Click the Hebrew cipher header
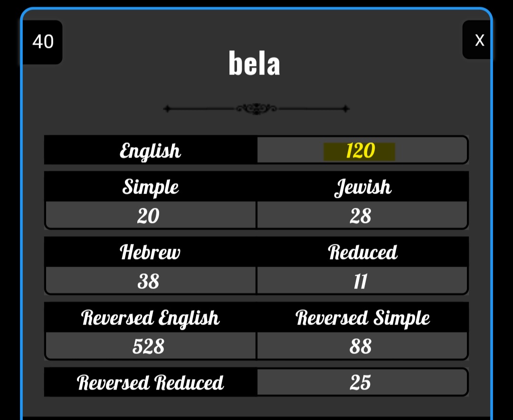Screen dimensions: 513x420 pyautogui.click(x=150, y=252)
